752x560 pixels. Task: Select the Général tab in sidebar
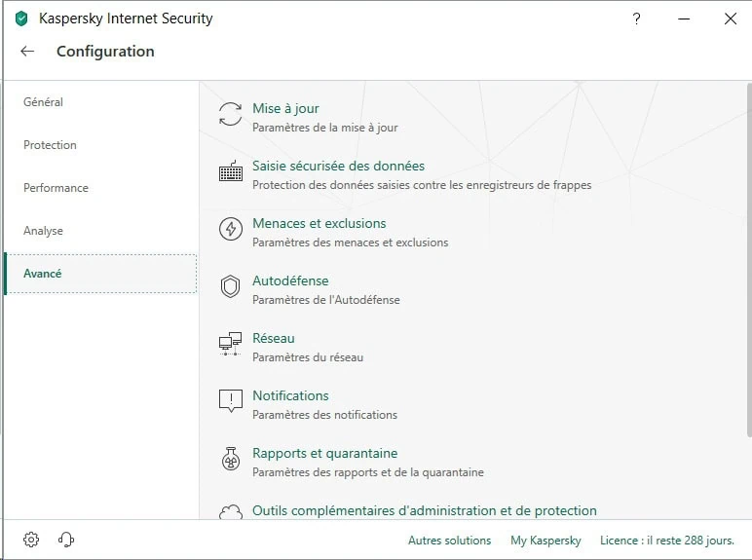point(44,102)
